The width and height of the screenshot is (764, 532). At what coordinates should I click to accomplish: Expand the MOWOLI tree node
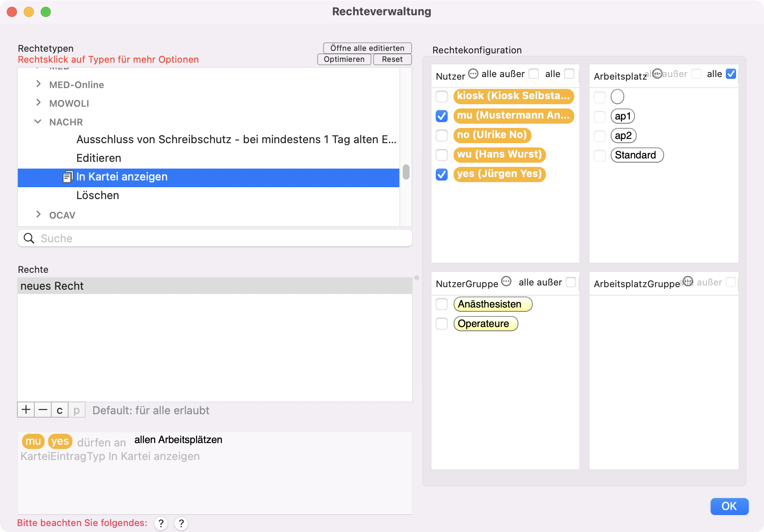(x=39, y=103)
